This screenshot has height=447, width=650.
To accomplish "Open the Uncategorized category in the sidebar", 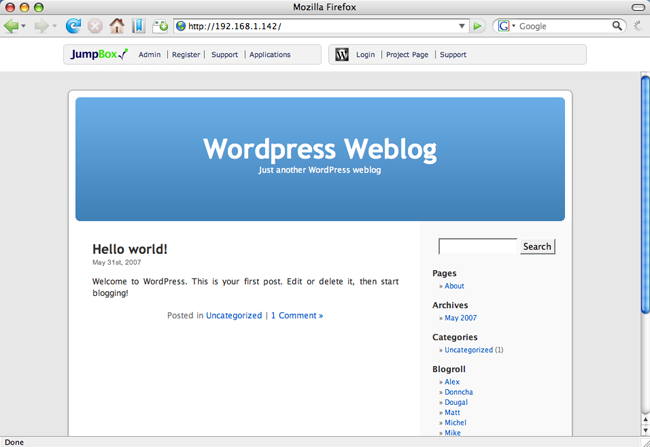I will click(x=468, y=350).
